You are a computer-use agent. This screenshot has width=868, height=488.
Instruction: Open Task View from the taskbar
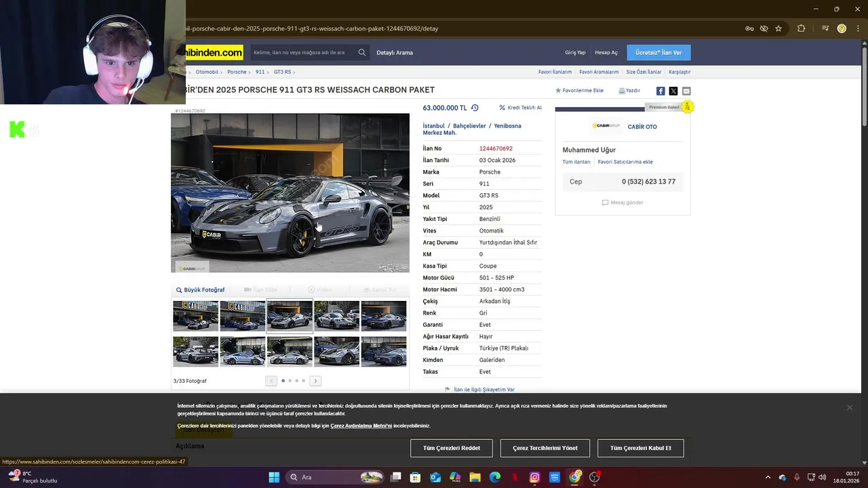[x=396, y=477]
